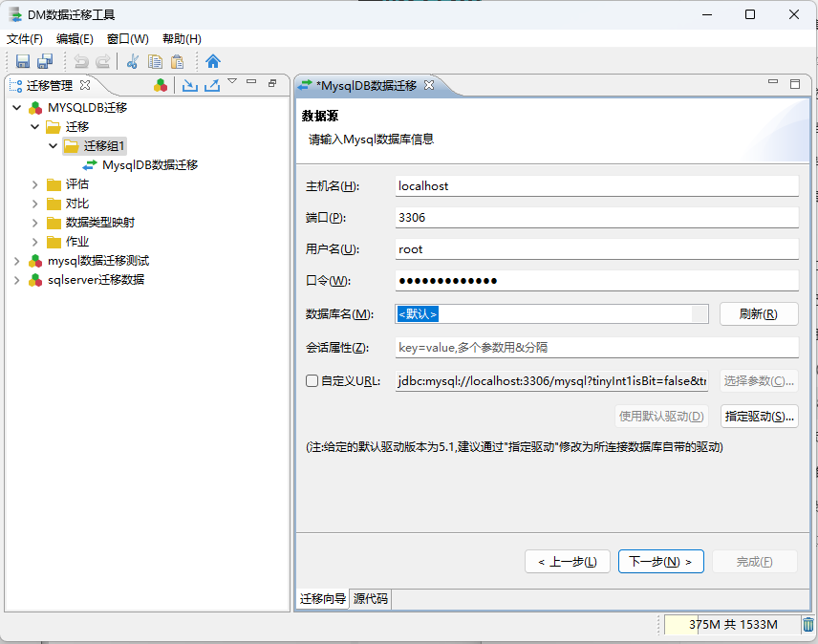Open the 文件(F) menu
The width and height of the screenshot is (818, 644).
click(25, 39)
